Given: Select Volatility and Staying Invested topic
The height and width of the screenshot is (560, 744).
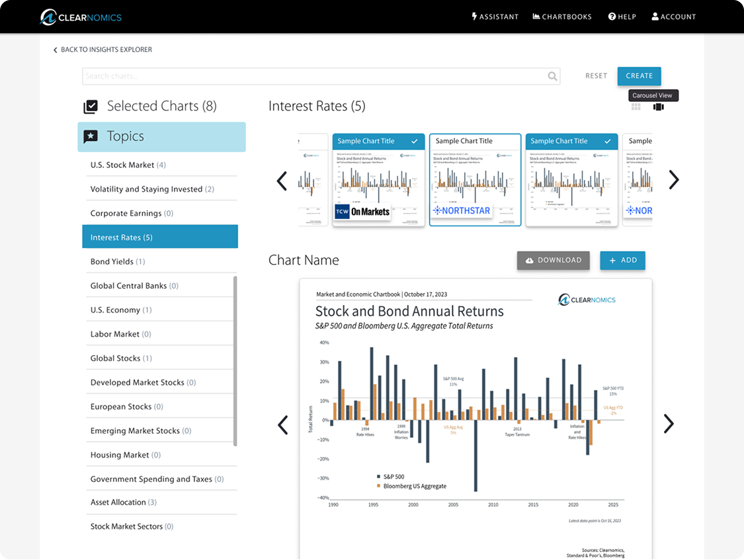Looking at the screenshot, I should click(161, 189).
